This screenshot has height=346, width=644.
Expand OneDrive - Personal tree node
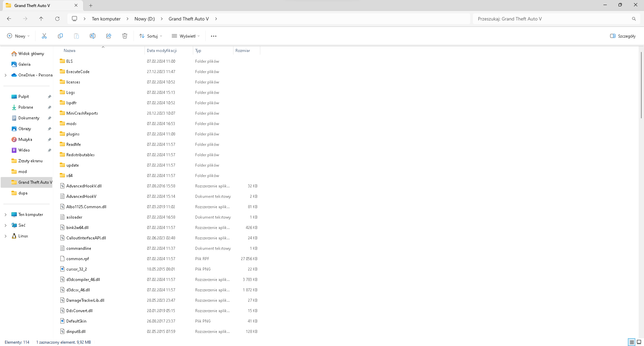click(x=5, y=75)
